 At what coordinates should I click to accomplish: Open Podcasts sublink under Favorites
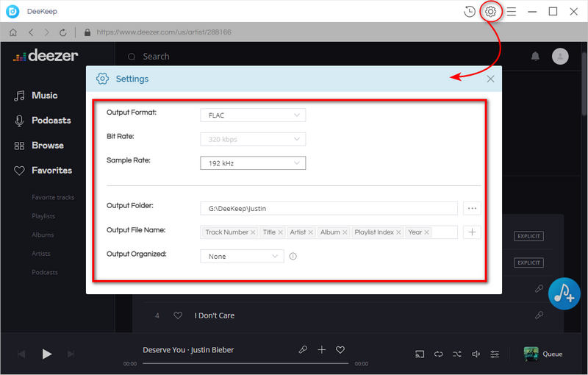tap(45, 272)
